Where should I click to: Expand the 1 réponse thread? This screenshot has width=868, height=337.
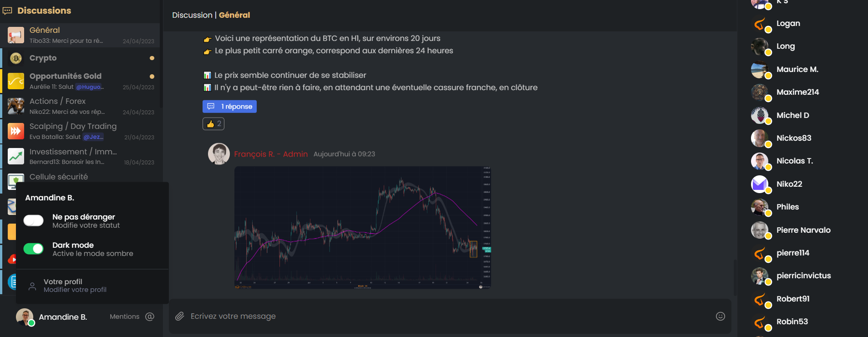click(229, 107)
